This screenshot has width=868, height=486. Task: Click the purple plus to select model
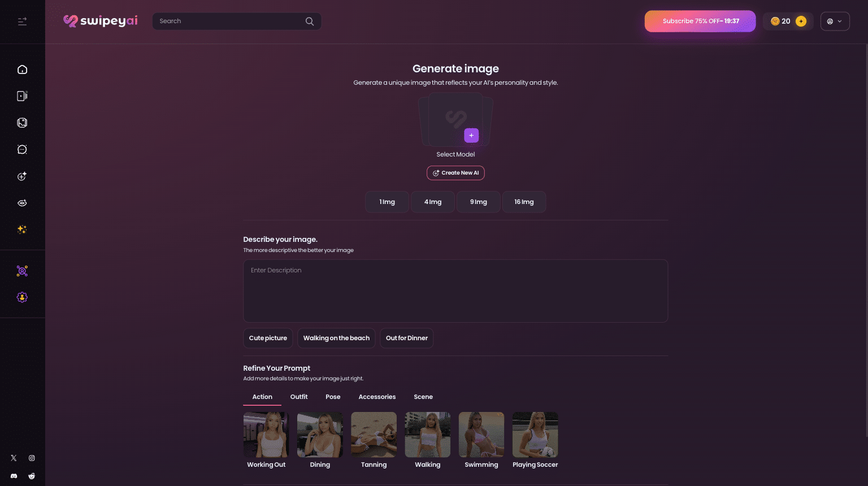click(x=471, y=136)
